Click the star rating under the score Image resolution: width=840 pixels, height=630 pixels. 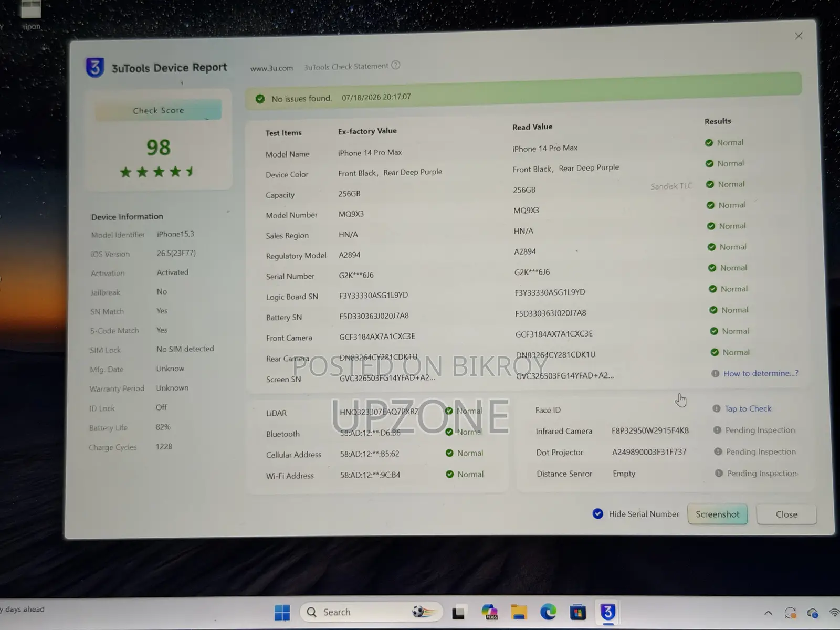[157, 172]
